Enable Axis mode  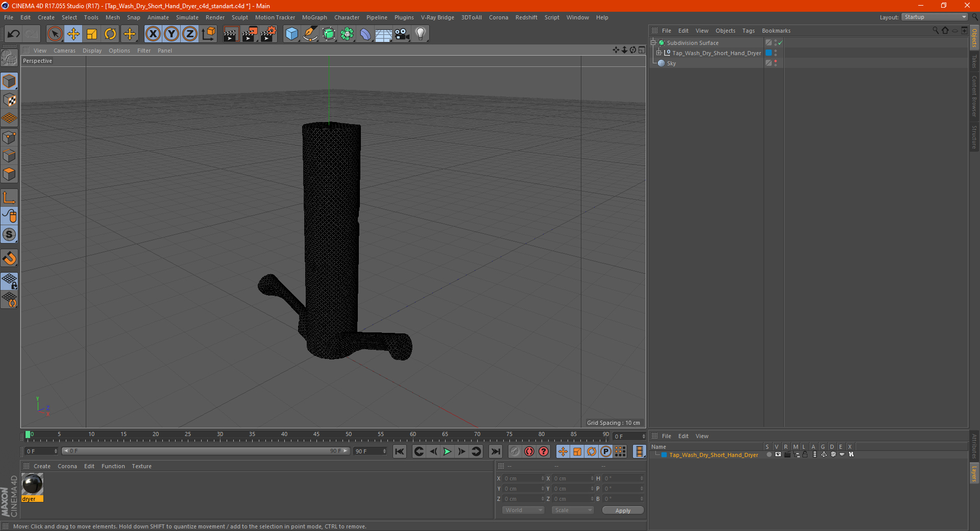pos(9,198)
